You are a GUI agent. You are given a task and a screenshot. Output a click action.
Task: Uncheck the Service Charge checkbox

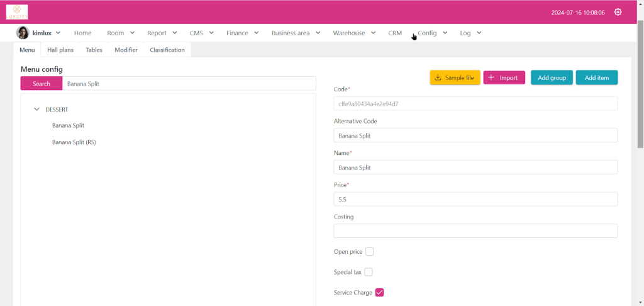(379, 292)
